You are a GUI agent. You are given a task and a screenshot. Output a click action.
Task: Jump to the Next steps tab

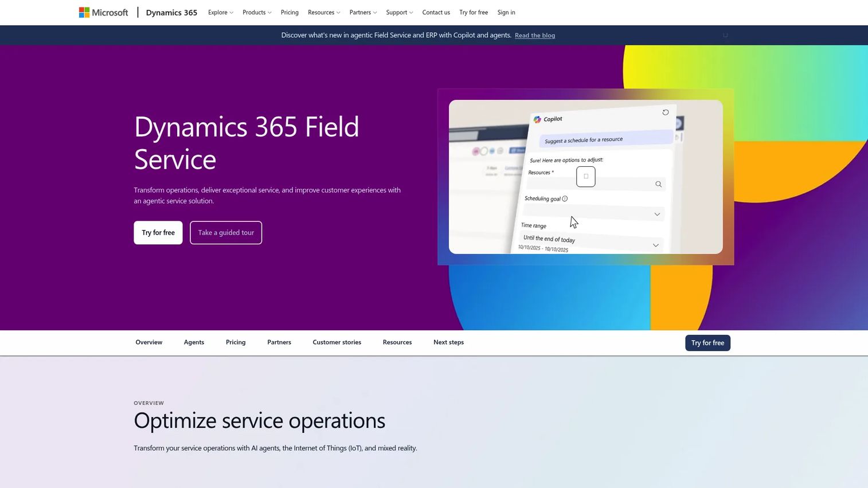pos(449,342)
